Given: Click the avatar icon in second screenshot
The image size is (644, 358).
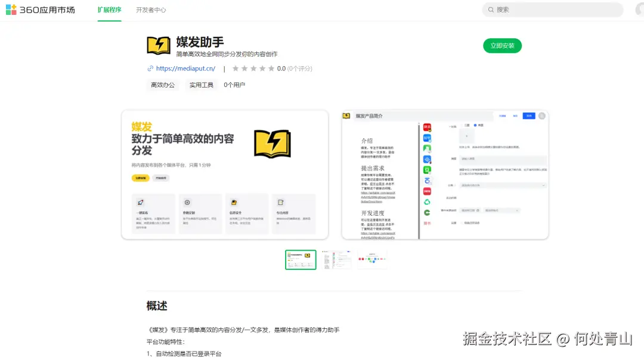Looking at the screenshot, I should [x=541, y=116].
